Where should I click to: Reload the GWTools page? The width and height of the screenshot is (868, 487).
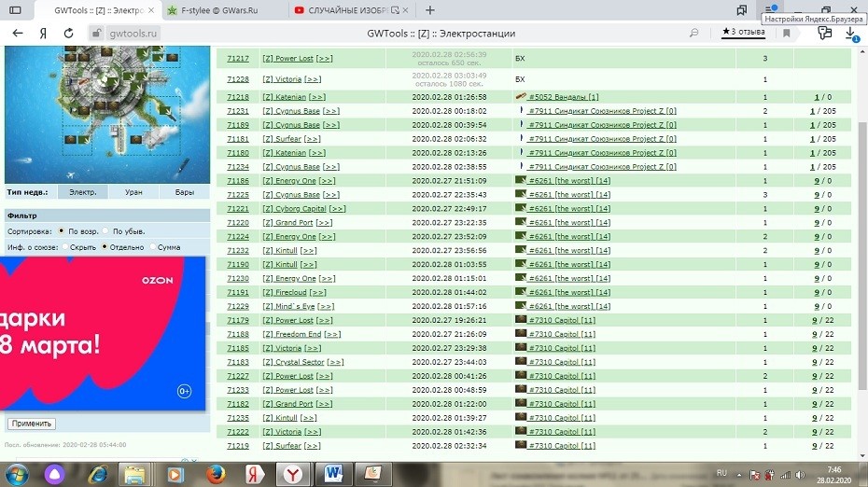pyautogui.click(x=69, y=34)
